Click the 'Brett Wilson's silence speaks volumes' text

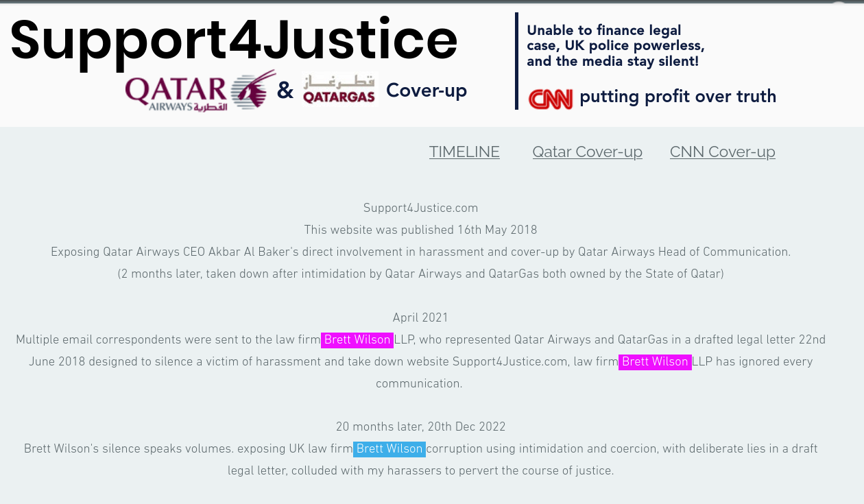[x=128, y=449]
